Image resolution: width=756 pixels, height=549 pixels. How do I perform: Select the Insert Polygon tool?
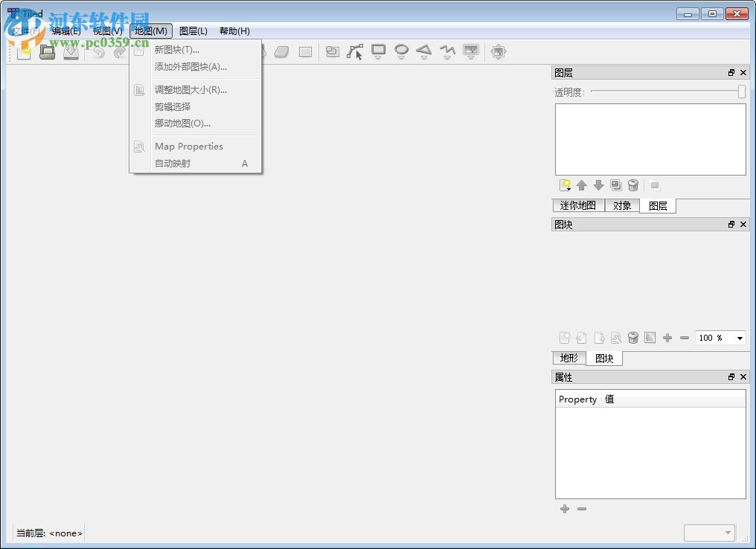click(424, 51)
